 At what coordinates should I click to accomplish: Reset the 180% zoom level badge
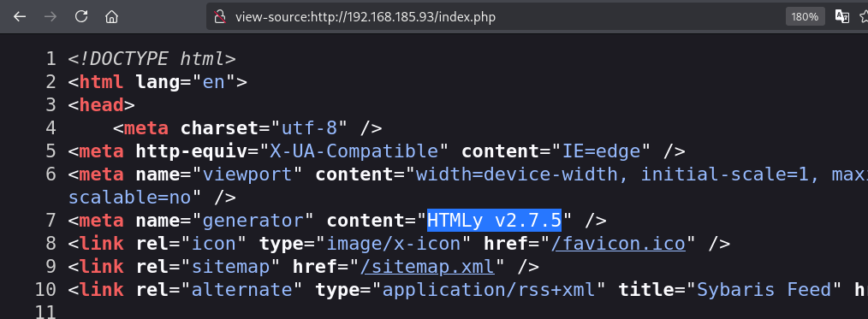pyautogui.click(x=805, y=16)
